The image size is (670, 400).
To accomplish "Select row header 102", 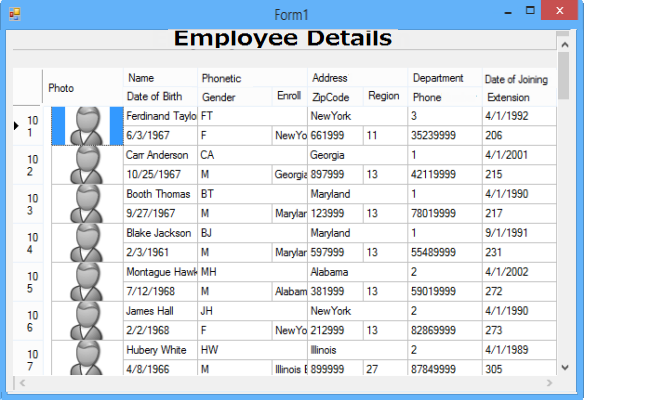I will (x=28, y=165).
